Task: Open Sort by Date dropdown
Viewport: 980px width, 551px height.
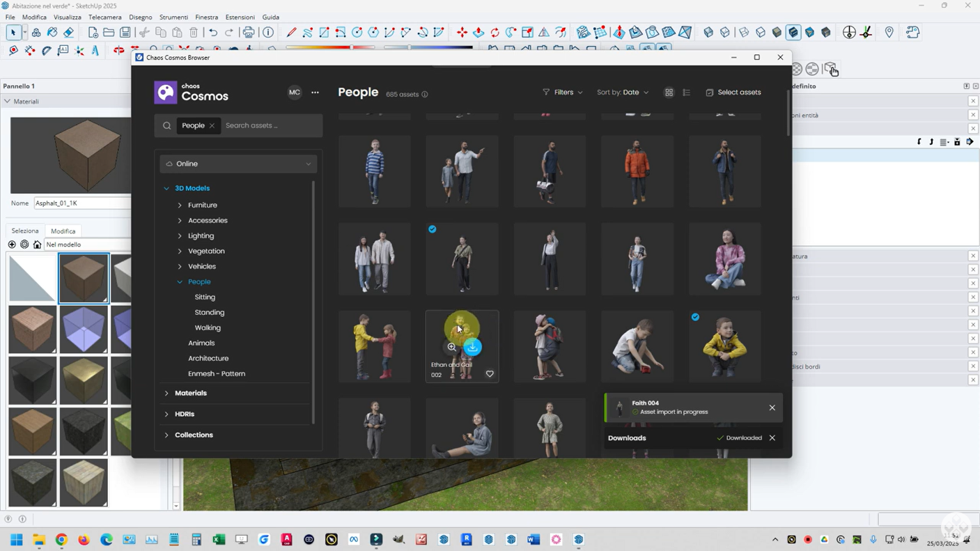Action: pos(622,93)
